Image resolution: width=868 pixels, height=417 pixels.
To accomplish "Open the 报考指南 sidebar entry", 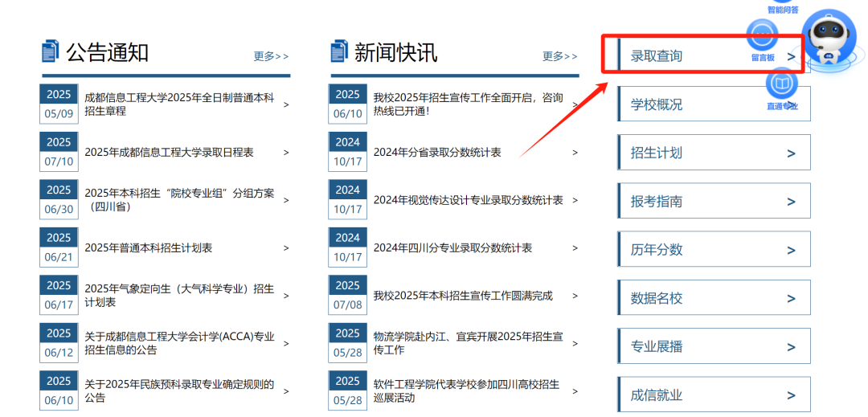I will [x=714, y=201].
